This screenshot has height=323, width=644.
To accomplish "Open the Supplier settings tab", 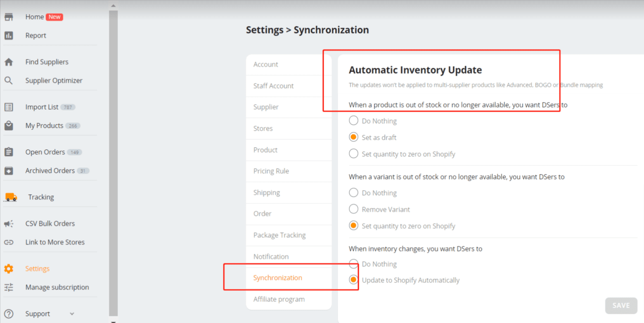I will point(289,107).
